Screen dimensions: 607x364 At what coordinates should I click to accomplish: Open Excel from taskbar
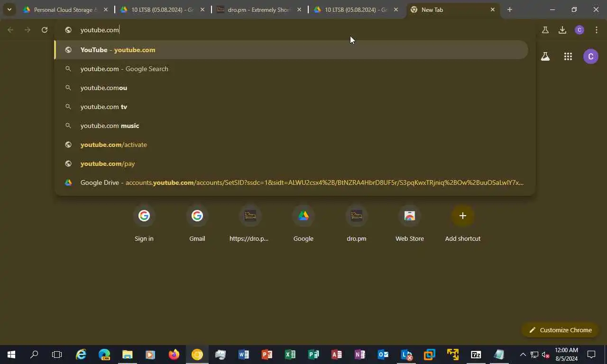pos(290,355)
